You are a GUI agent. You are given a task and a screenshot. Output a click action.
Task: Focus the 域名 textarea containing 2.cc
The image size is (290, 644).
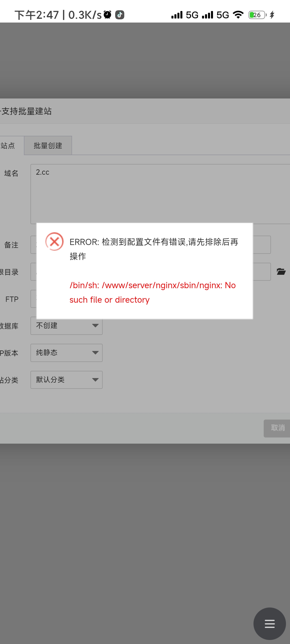click(x=160, y=194)
